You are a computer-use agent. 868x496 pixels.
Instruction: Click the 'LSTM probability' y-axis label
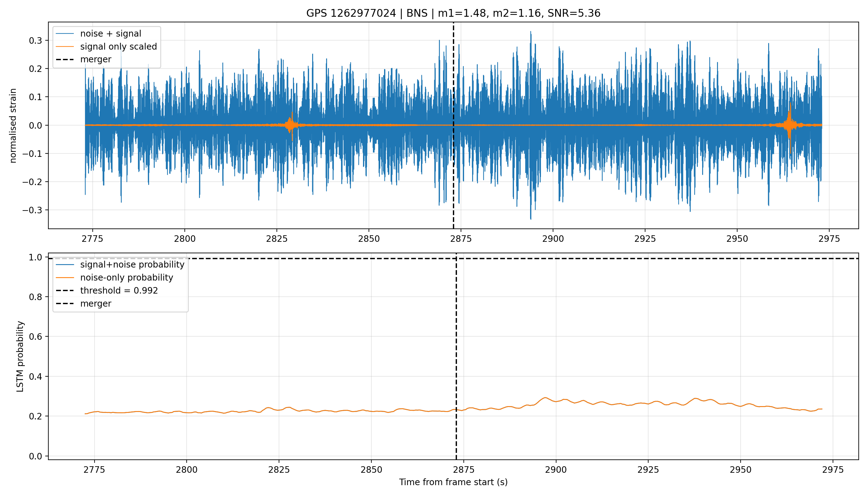pos(20,356)
